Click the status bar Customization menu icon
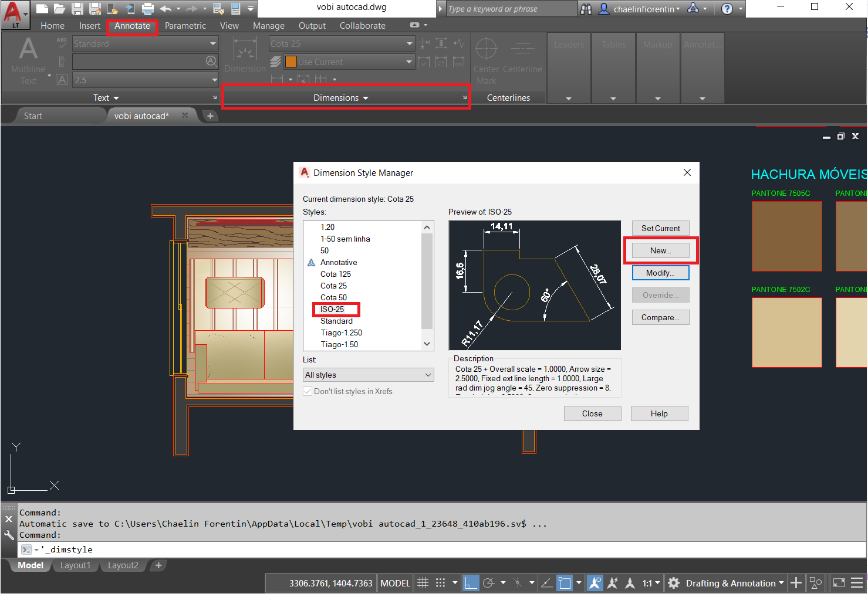This screenshot has height=597, width=868. [857, 583]
